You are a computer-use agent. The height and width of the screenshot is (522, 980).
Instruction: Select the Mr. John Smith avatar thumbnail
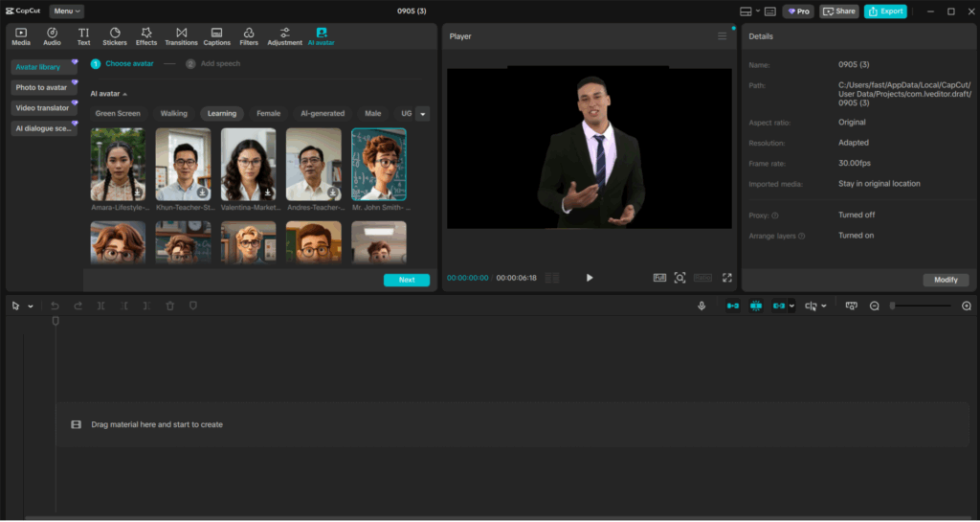click(x=379, y=165)
